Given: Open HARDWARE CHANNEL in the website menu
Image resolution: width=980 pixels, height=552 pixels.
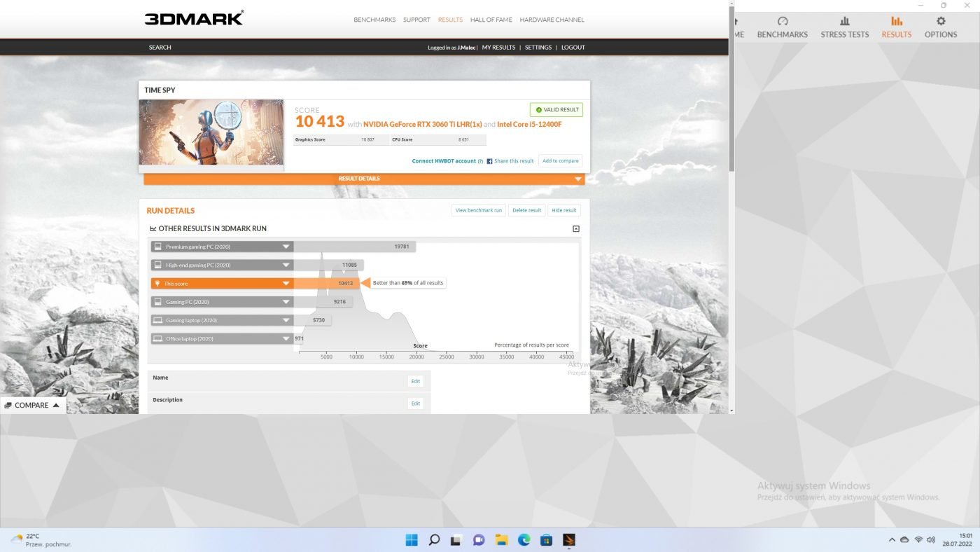Looking at the screenshot, I should tap(552, 20).
